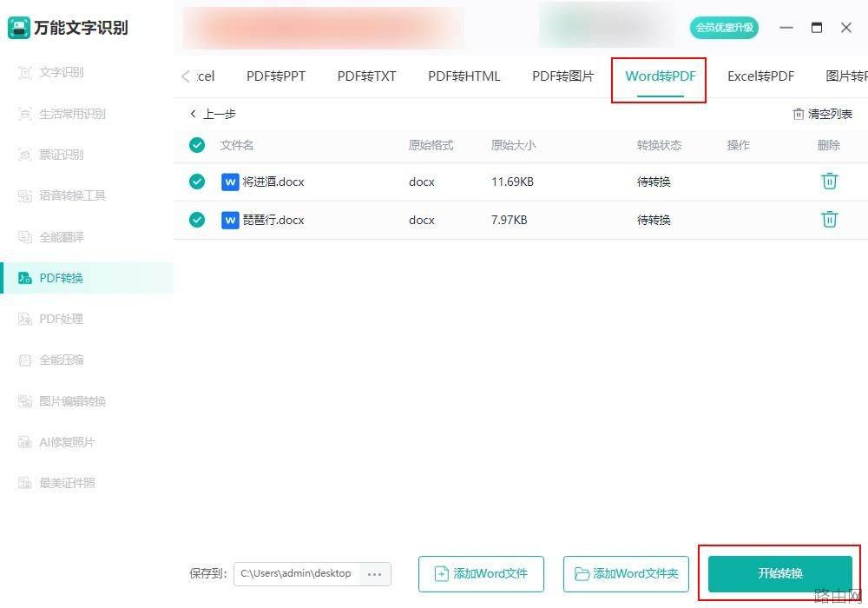The image size is (868, 608).
Task: Toggle the select-all checkbox beside 文件名
Action: (x=197, y=145)
